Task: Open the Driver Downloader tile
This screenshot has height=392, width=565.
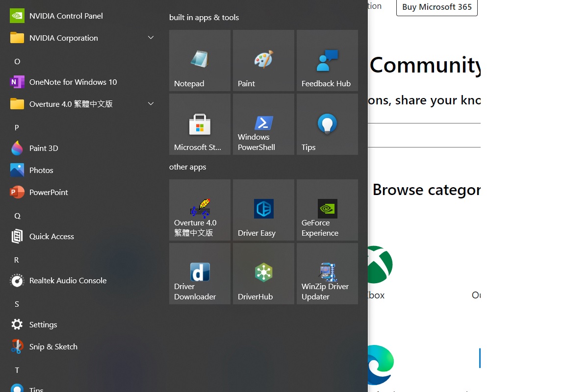Action: (x=200, y=273)
